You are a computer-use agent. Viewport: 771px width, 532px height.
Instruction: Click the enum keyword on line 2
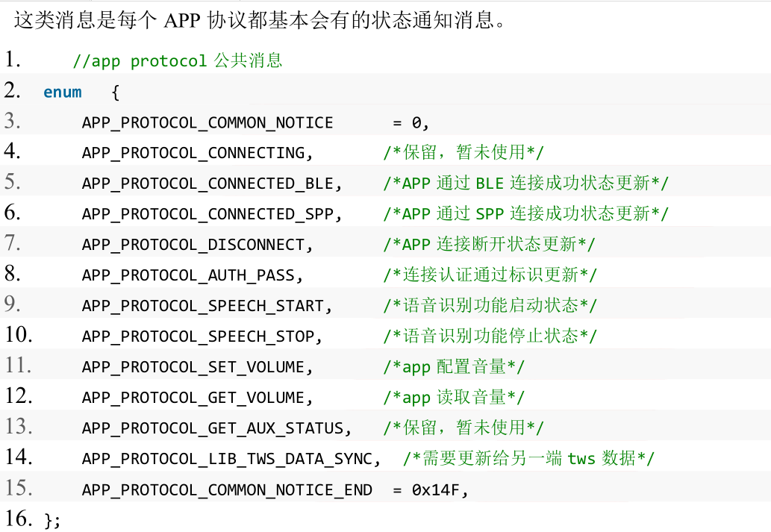click(63, 92)
